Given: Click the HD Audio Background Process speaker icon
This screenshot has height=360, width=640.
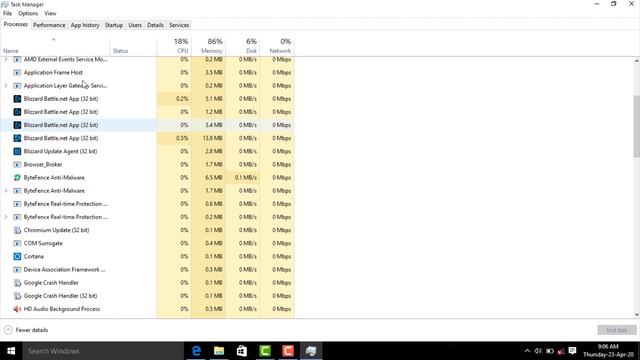Looking at the screenshot, I should point(17,309).
